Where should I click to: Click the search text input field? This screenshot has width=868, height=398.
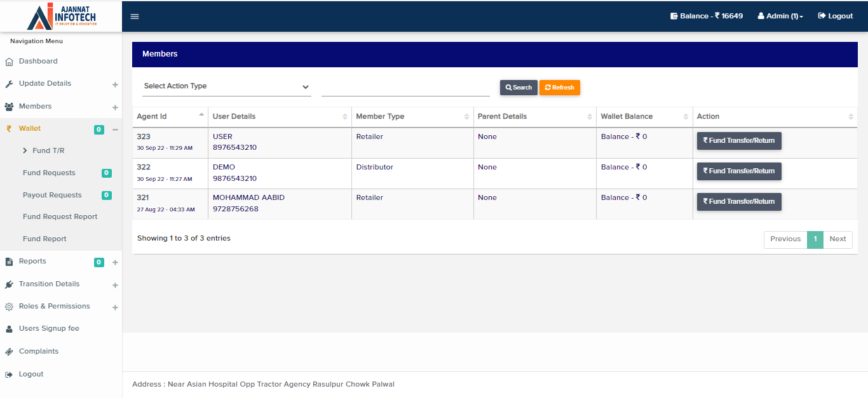click(x=405, y=87)
